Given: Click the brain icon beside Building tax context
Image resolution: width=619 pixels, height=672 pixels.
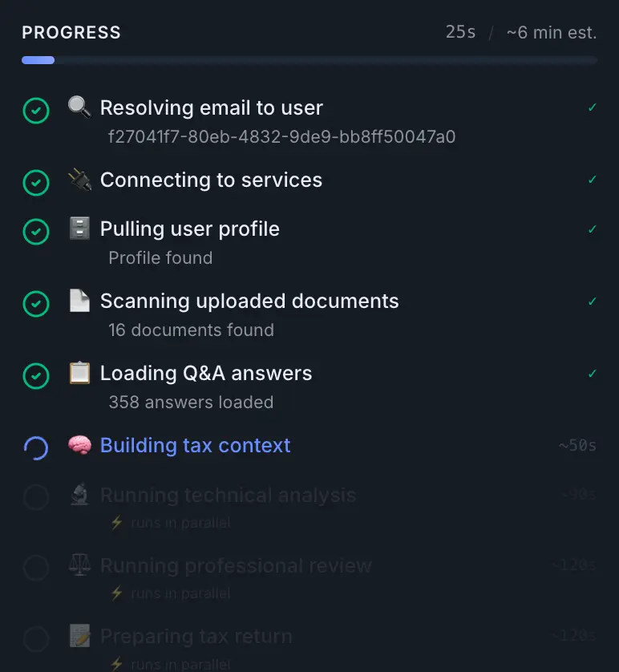Looking at the screenshot, I should 79,445.
